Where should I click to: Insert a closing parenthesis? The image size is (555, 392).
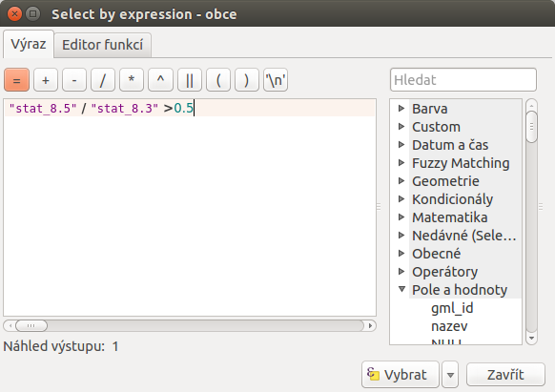(247, 80)
